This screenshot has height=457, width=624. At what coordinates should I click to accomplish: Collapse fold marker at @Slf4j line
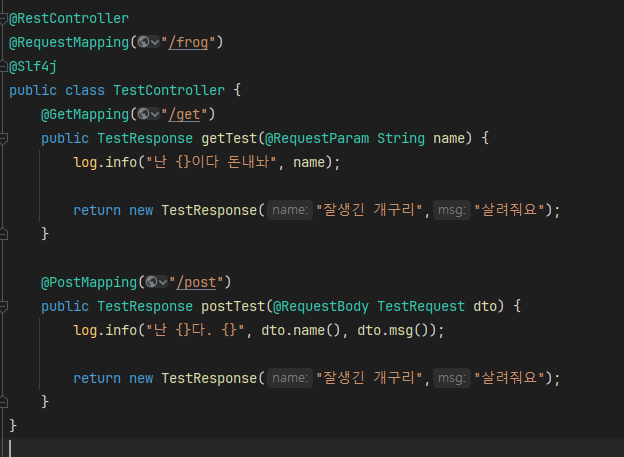click(3, 66)
